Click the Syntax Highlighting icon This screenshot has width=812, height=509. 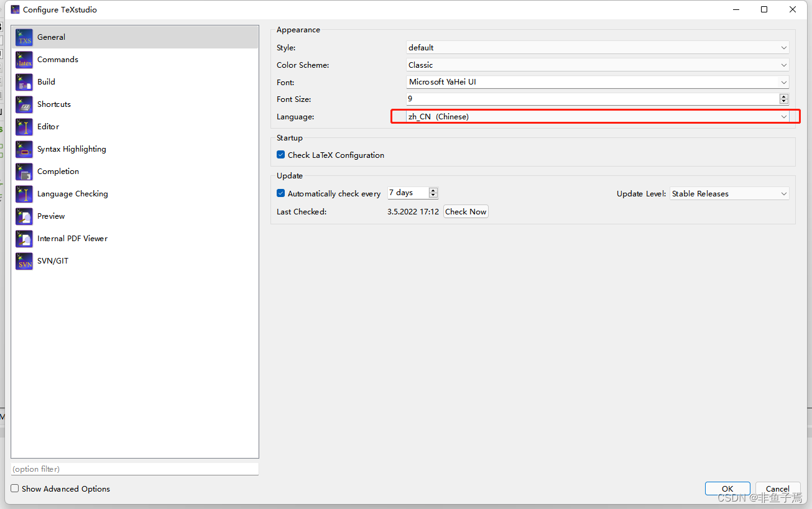(24, 149)
